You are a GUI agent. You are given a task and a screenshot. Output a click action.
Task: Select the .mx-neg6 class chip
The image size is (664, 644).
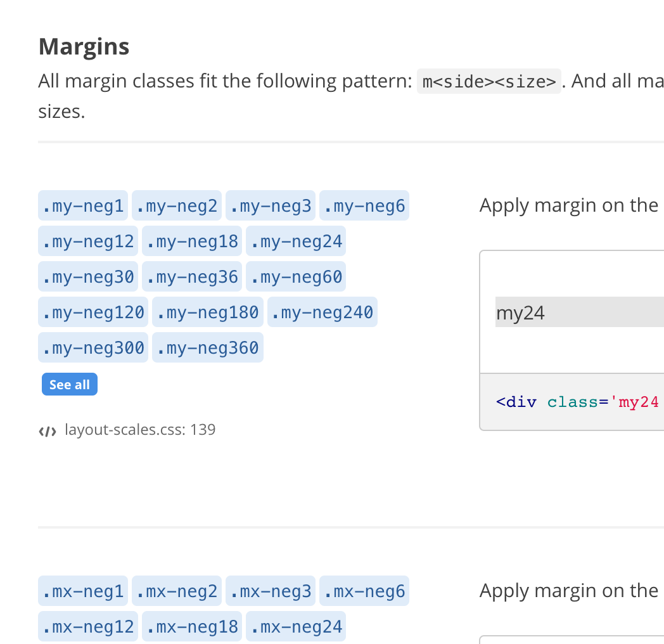(x=364, y=590)
